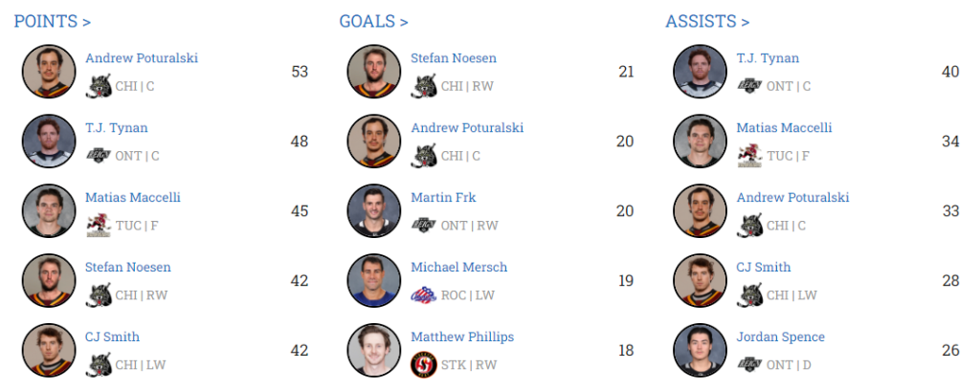The width and height of the screenshot is (980, 391).
Task: Click Ontario Reign logo under Martin Frk
Action: [424, 225]
